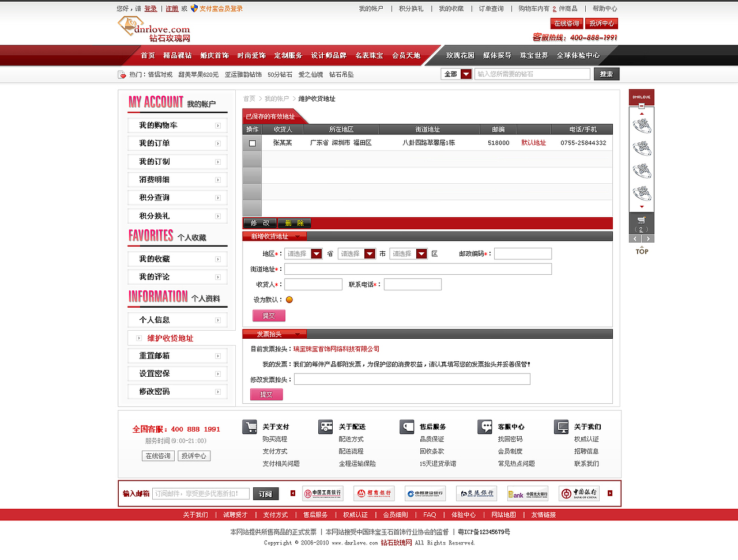Open 个人信息 in the sidebar
Viewport: 738px width, 560px height.
pos(178,320)
